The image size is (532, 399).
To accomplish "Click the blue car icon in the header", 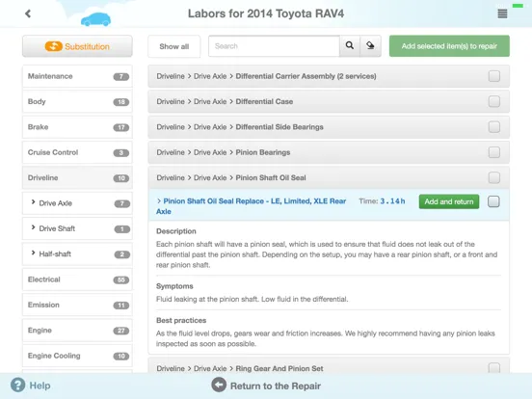I will [95, 19].
